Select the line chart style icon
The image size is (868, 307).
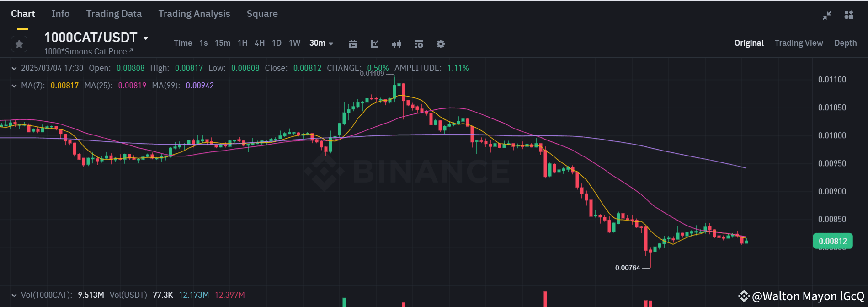click(x=375, y=43)
